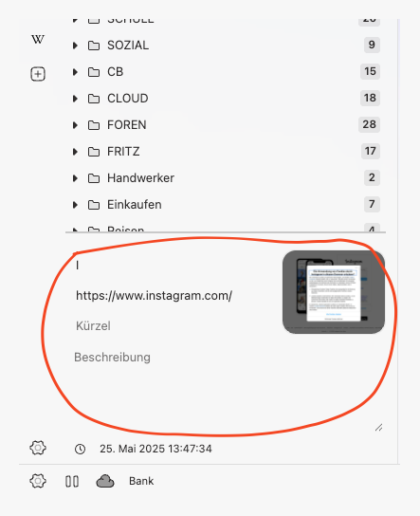Expand the CLOUD folder triangle
420x516 pixels.
(75, 99)
